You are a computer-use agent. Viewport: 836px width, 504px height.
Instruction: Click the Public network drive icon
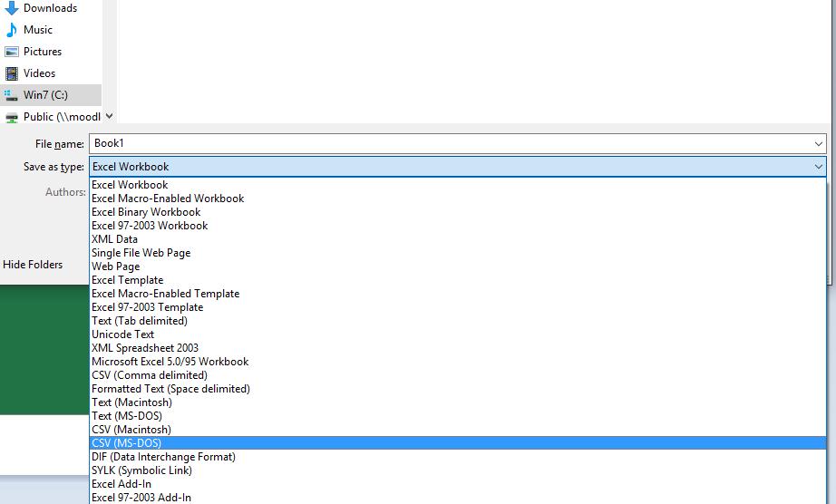pyautogui.click(x=11, y=118)
